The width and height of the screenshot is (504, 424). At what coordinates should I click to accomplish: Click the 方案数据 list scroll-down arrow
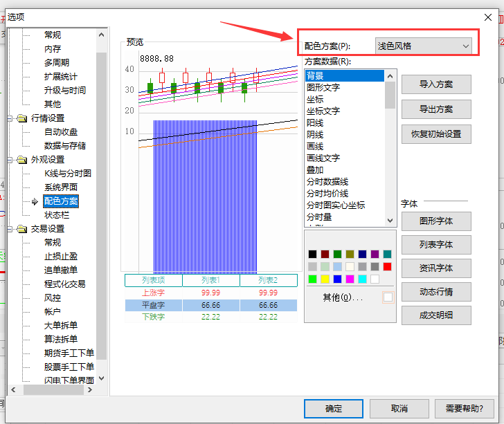(390, 221)
